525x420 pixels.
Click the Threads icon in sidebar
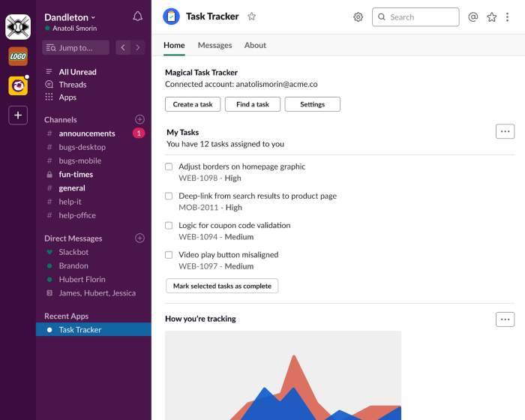49,85
